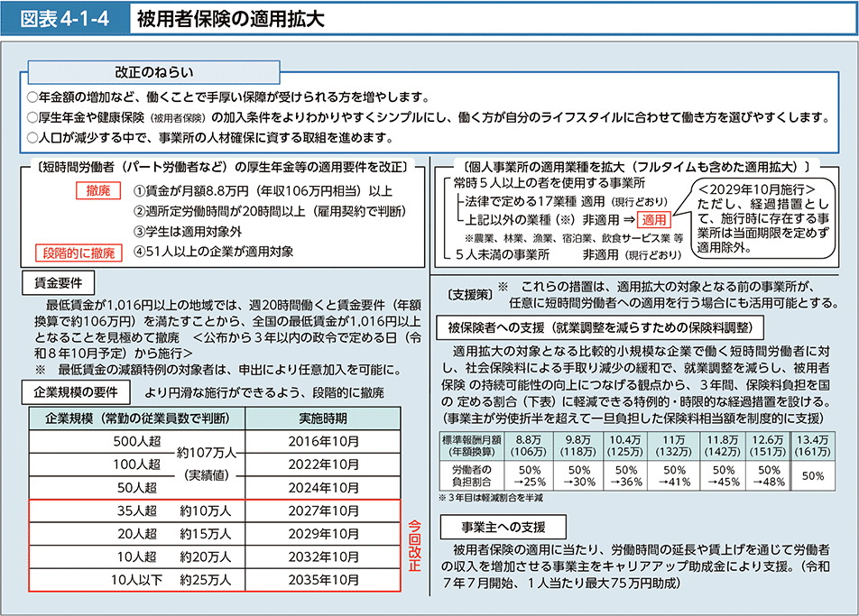Click the header 企業規模（常勤の従業員数で判断）
Image resolution: width=859 pixels, height=616 pixels.
point(137,418)
